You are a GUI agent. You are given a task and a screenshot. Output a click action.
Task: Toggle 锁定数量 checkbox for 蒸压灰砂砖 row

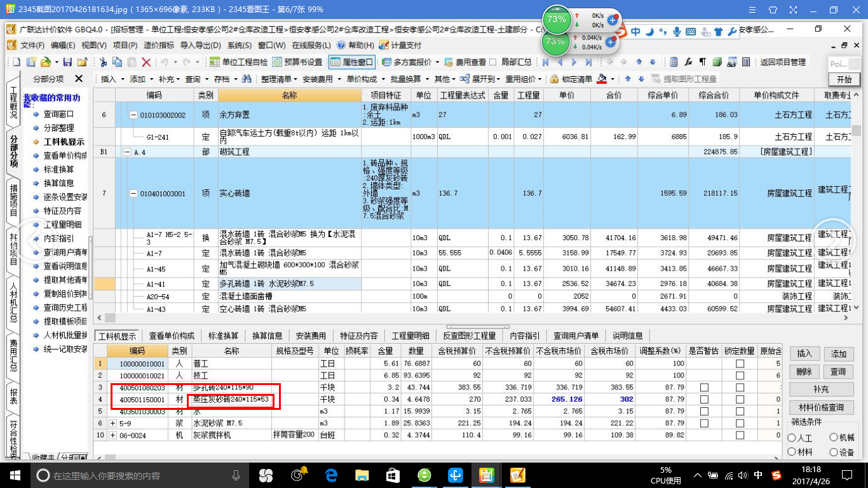tap(740, 400)
